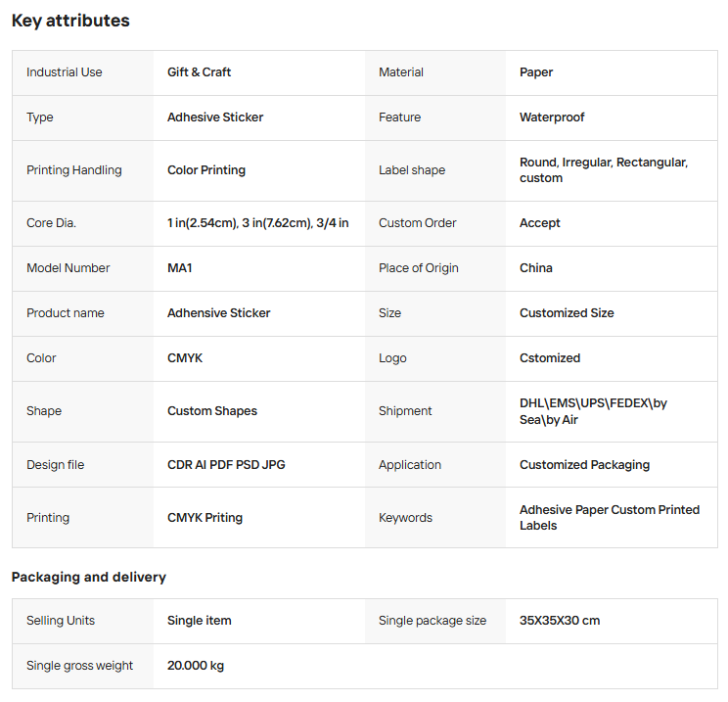Image resolution: width=728 pixels, height=702 pixels.
Task: Select the Gift & Craft value
Action: point(199,72)
